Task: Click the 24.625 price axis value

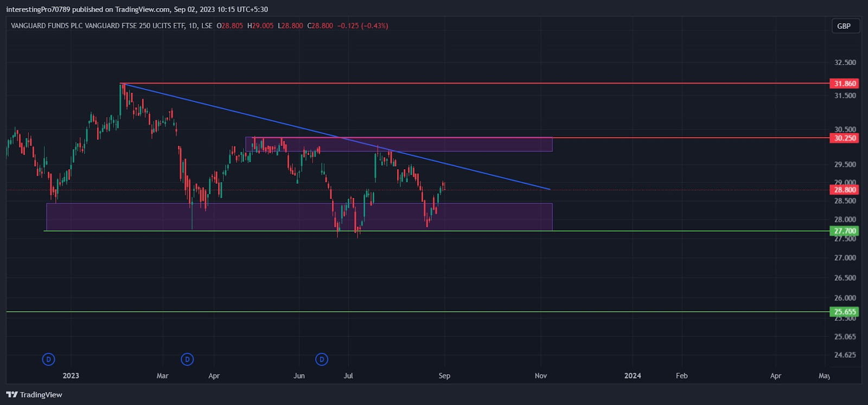Action: (x=845, y=355)
